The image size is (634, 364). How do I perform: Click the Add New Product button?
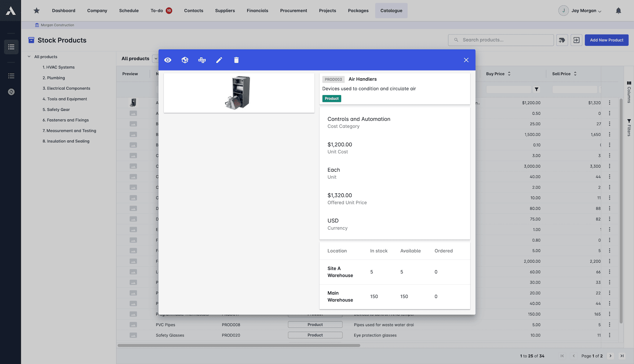coord(606,40)
